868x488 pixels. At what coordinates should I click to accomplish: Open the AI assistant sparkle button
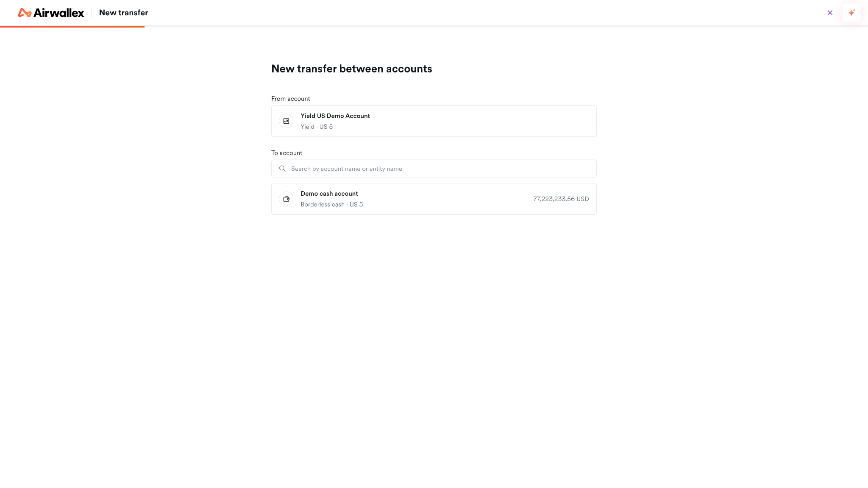[851, 13]
